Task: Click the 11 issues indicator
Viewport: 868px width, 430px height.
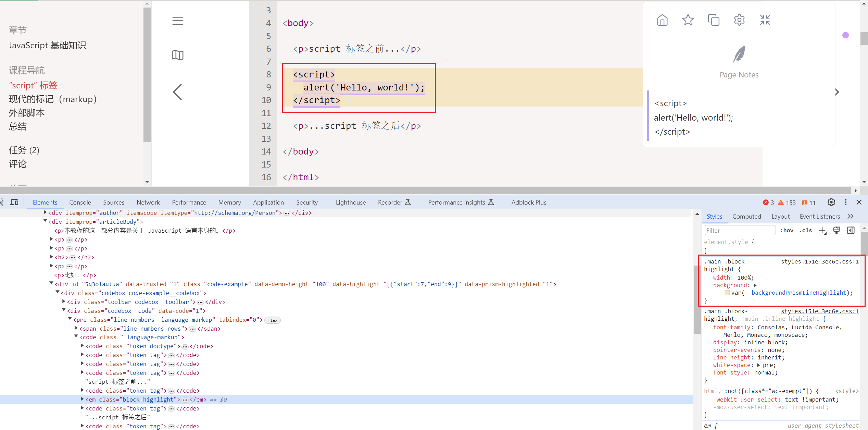Action: (809, 202)
